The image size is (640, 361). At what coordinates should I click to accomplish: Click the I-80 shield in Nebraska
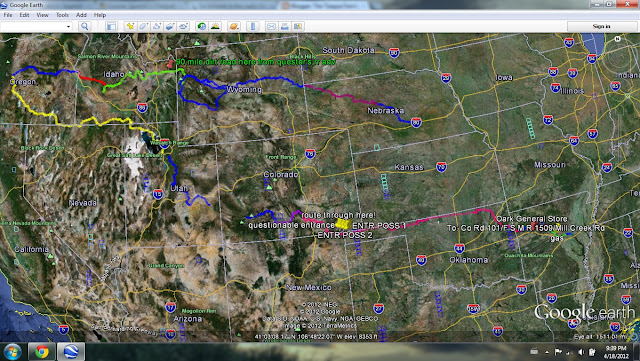click(x=416, y=122)
